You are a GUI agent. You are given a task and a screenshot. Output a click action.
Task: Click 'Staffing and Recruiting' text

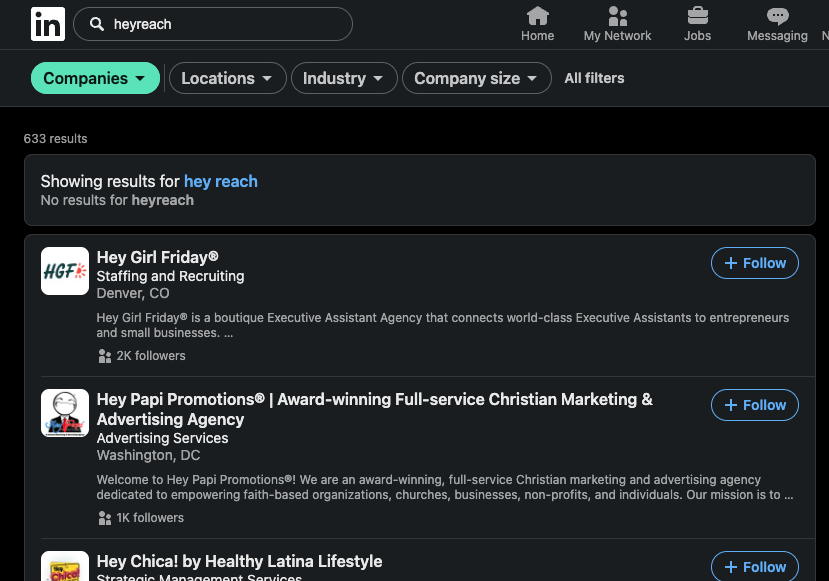point(170,276)
